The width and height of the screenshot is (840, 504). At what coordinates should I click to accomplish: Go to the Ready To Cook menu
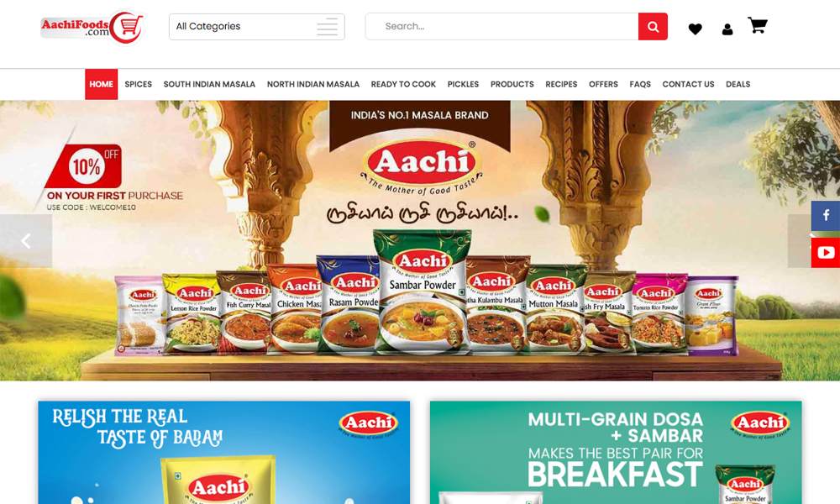tap(403, 84)
